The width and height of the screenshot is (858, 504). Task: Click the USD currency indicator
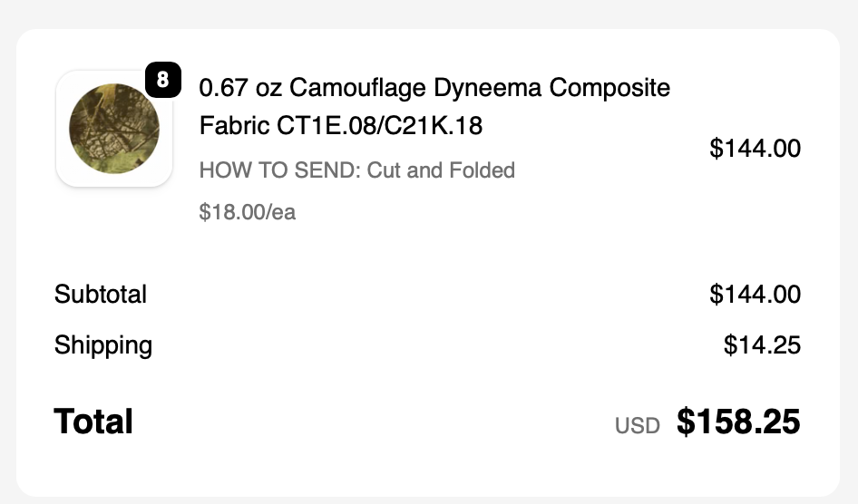pos(638,425)
